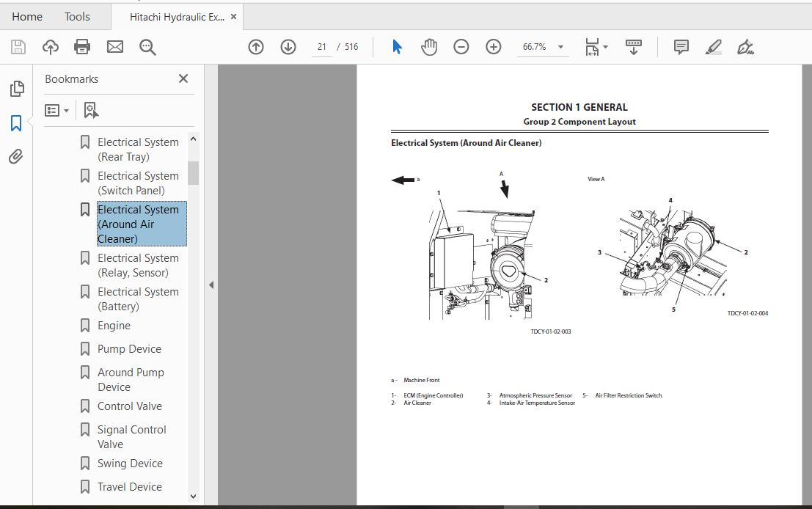Viewport: 812px width, 509px height.
Task: Select the highlighter pen tool
Action: [714, 47]
